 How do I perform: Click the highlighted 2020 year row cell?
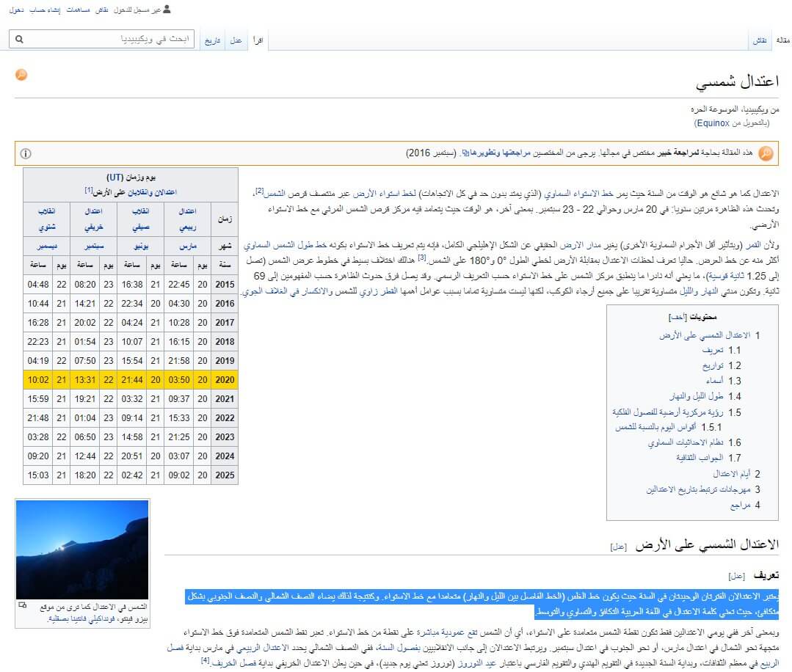(224, 380)
